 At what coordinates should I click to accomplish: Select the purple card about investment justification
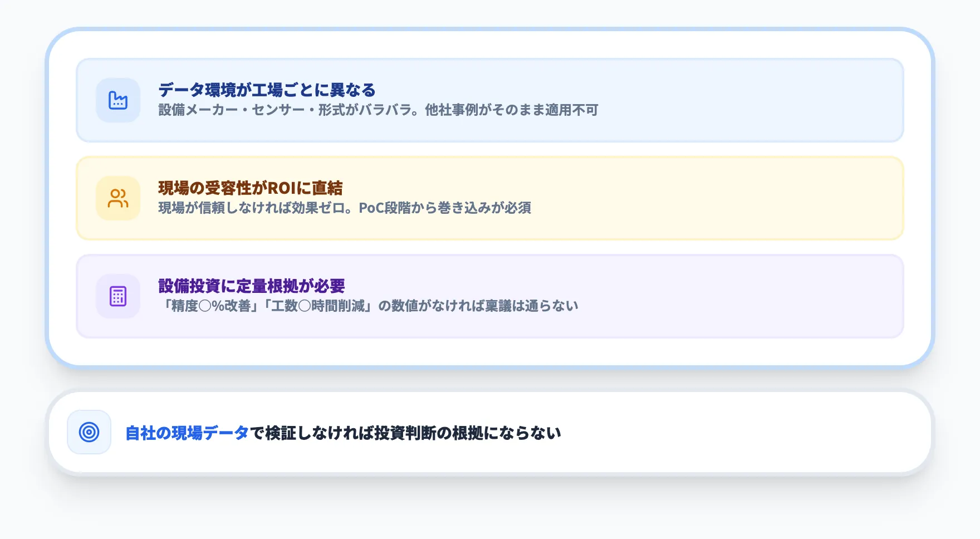[490, 295]
